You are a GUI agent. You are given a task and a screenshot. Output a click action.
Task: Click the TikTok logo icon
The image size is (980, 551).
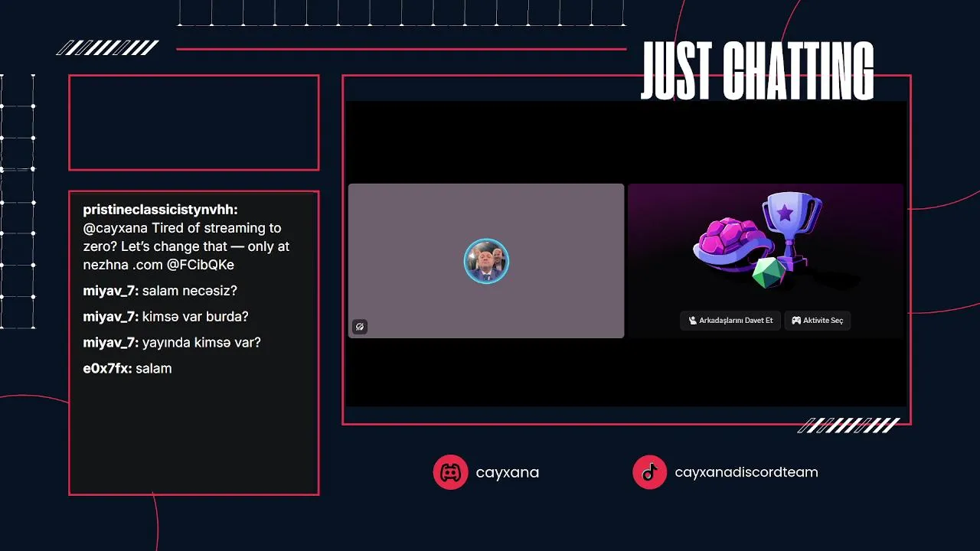649,472
